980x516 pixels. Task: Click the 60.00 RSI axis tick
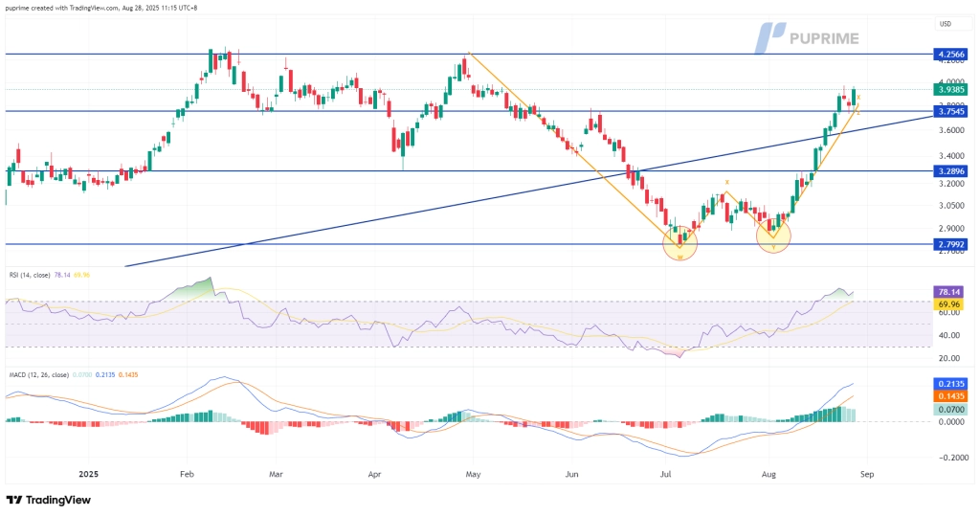pyautogui.click(x=949, y=313)
